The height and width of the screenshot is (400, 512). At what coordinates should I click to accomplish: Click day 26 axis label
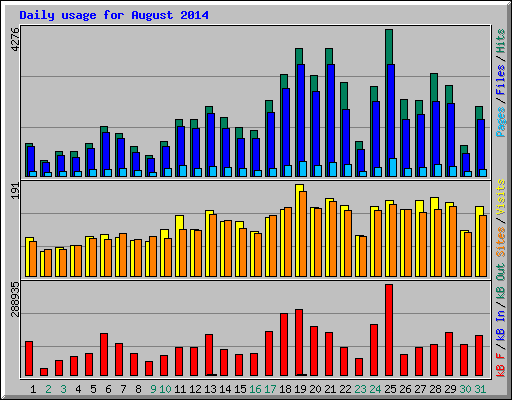(405, 389)
